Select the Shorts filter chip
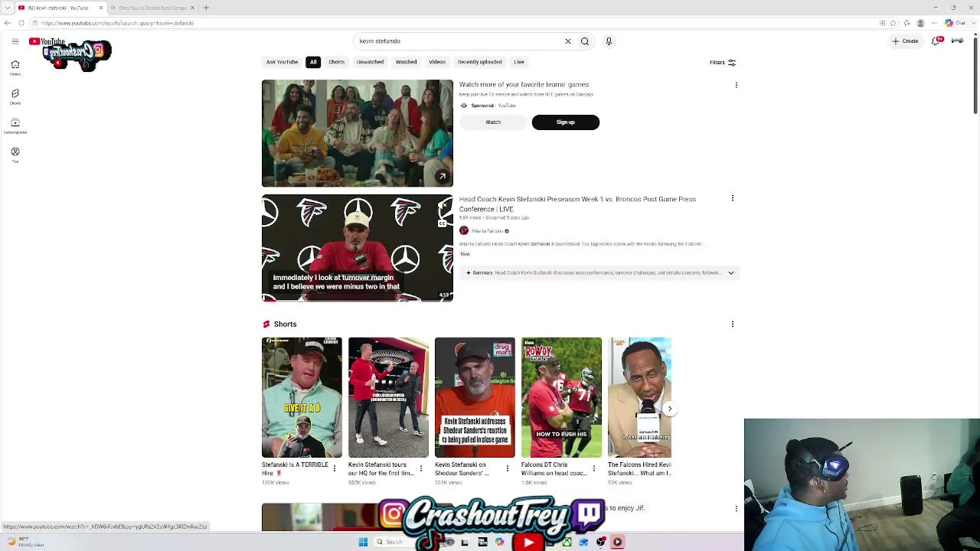Screen dimensions: 980x551 tap(336, 62)
